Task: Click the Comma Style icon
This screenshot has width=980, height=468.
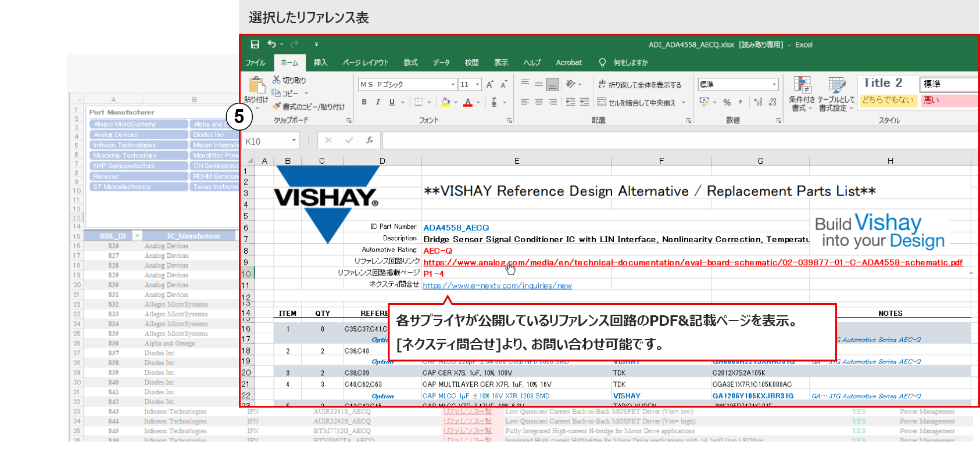Action: [741, 102]
